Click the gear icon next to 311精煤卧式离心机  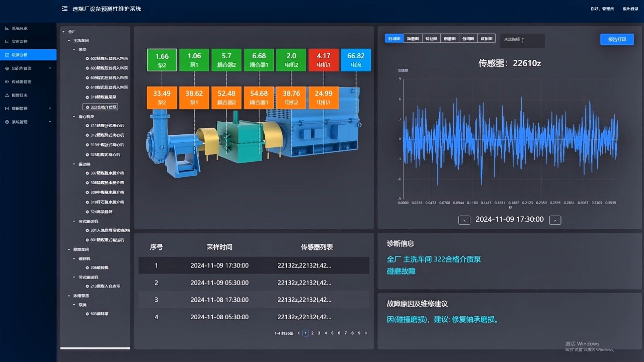click(x=87, y=126)
